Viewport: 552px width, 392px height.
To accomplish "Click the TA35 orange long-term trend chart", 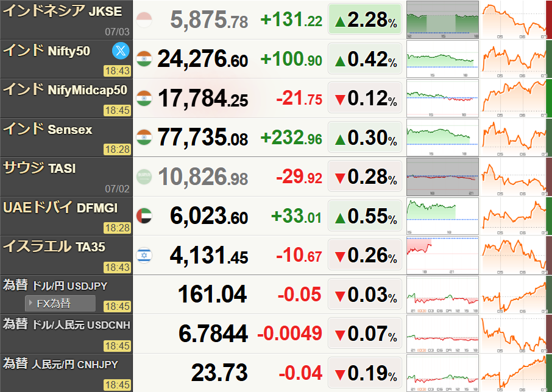I will click(x=514, y=256).
